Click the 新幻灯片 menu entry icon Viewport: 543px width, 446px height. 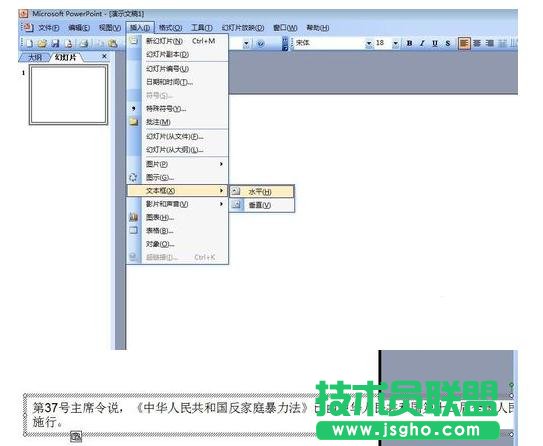pos(134,41)
